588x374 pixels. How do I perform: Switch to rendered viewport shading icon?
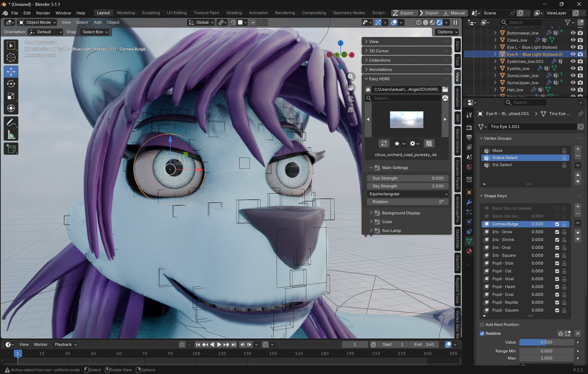(439, 23)
